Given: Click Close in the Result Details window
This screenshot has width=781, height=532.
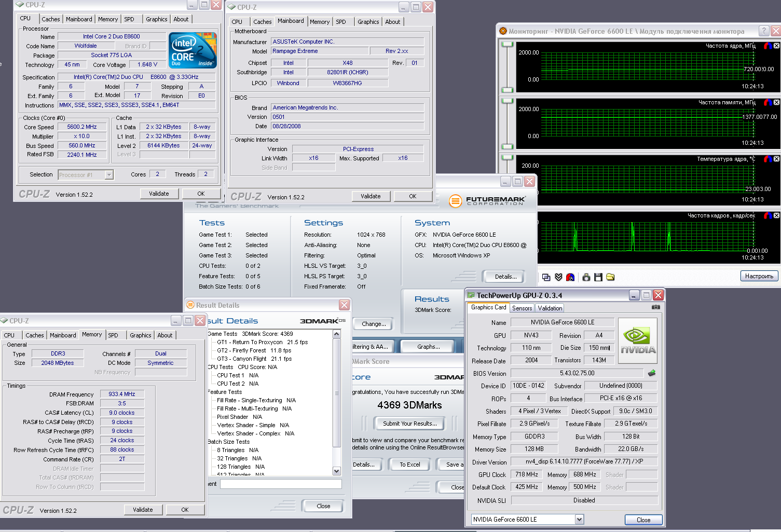Looking at the screenshot, I should (323, 506).
